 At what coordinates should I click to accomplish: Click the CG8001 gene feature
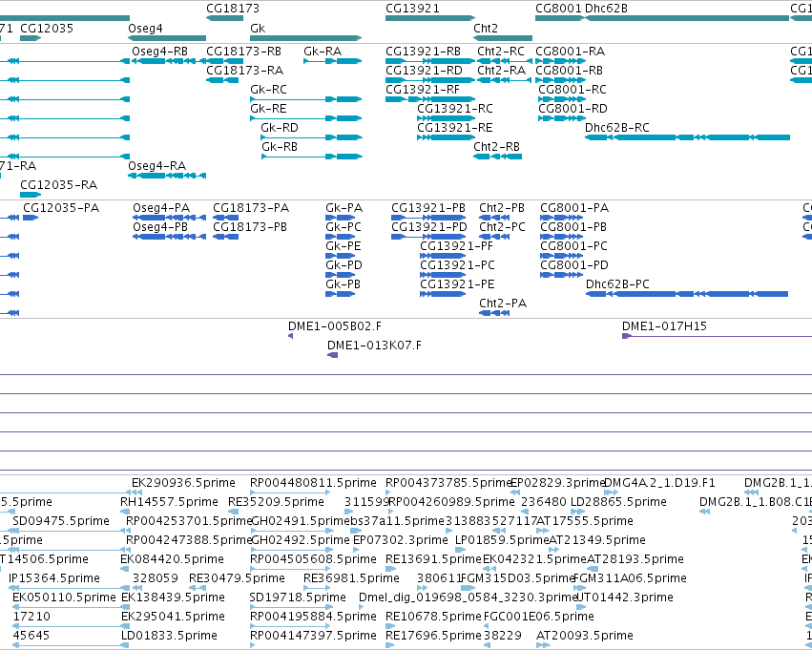[560, 18]
